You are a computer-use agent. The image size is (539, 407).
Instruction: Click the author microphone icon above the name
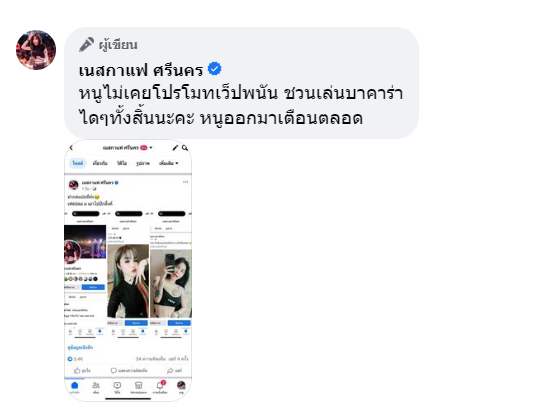[x=86, y=45]
